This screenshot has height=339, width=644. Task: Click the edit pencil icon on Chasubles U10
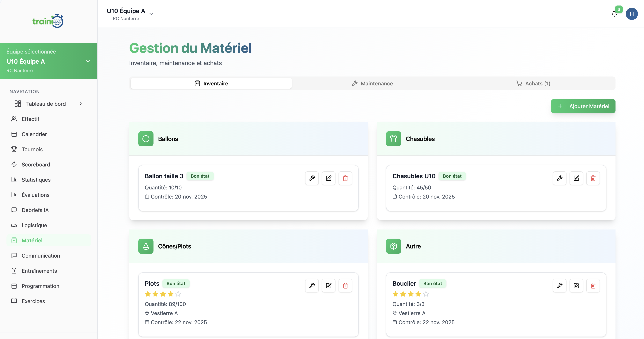(x=577, y=178)
